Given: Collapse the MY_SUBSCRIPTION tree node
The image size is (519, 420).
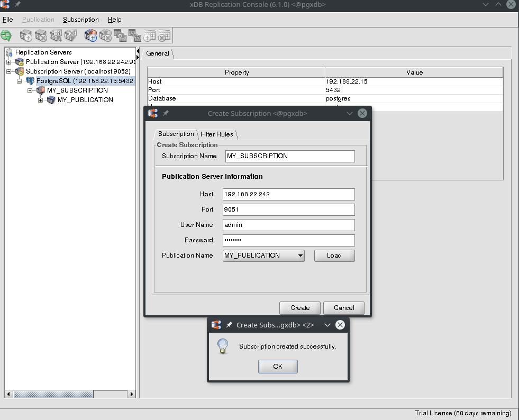Looking at the screenshot, I should pyautogui.click(x=30, y=90).
